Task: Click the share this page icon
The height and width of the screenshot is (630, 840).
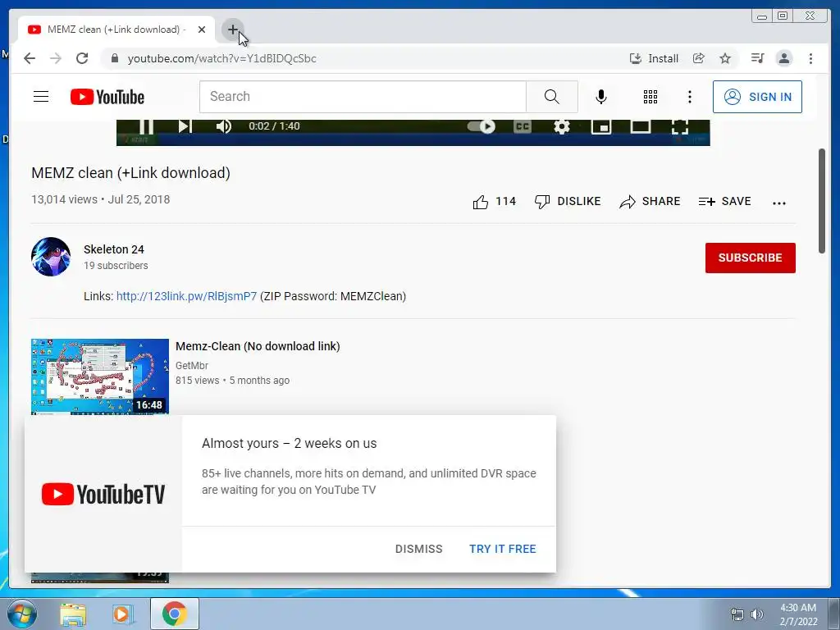Action: tap(699, 58)
